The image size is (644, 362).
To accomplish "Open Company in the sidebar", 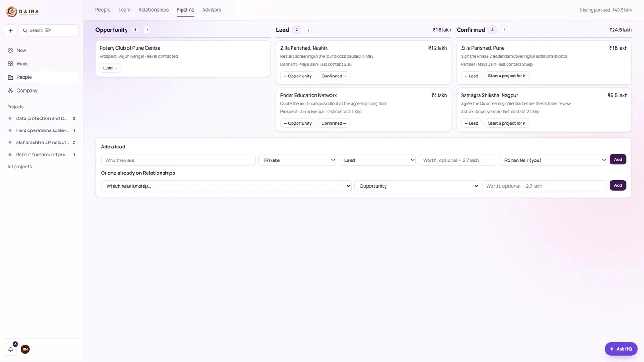I will pos(42,91).
